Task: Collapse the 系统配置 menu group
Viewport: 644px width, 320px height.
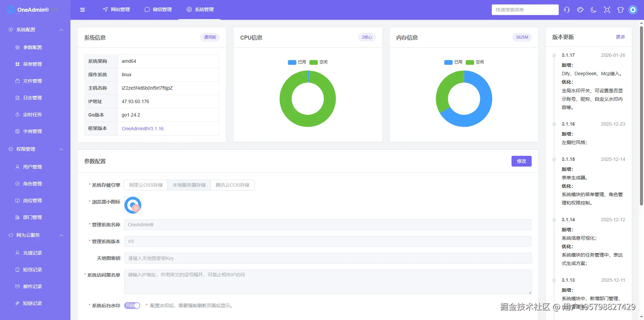Action: 35,30
